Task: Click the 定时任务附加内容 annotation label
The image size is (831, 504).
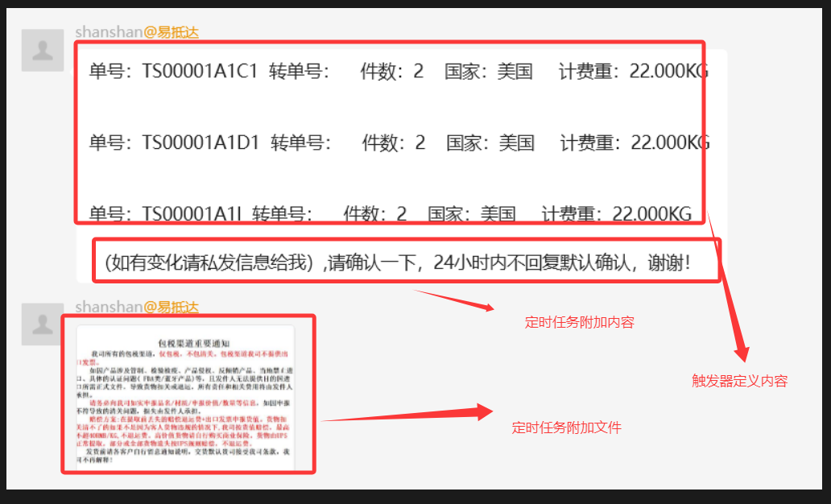Action: click(579, 323)
